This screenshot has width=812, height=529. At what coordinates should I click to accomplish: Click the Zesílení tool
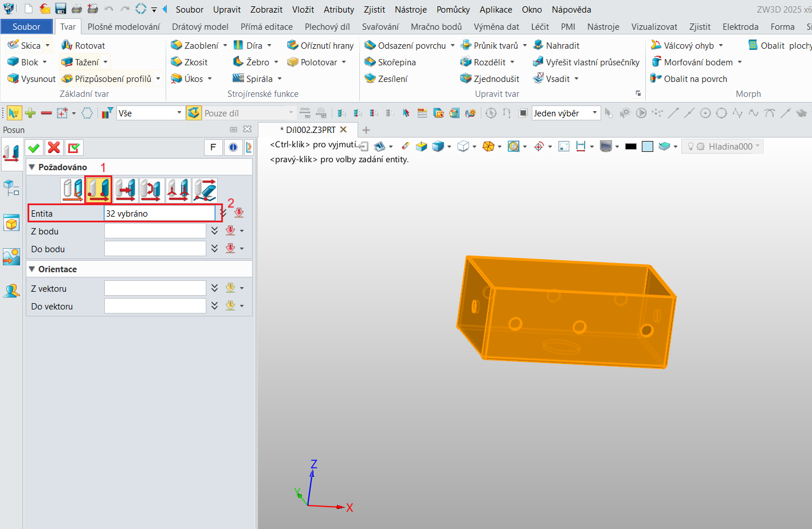click(x=386, y=79)
